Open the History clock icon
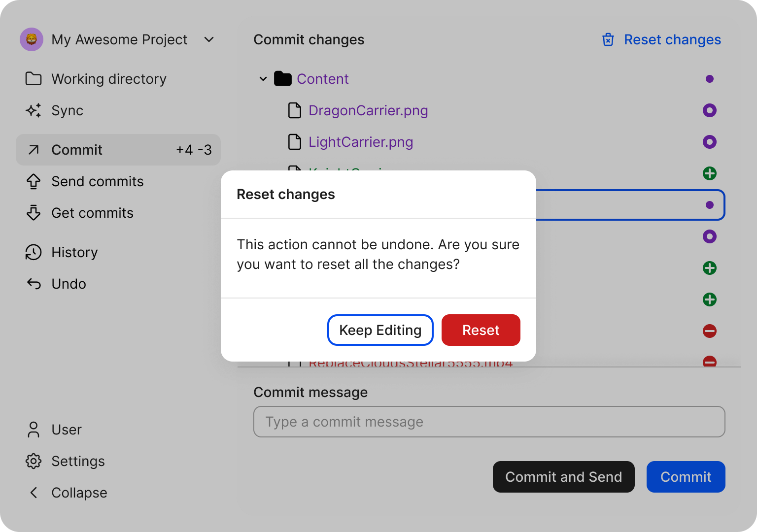757x532 pixels. click(34, 252)
